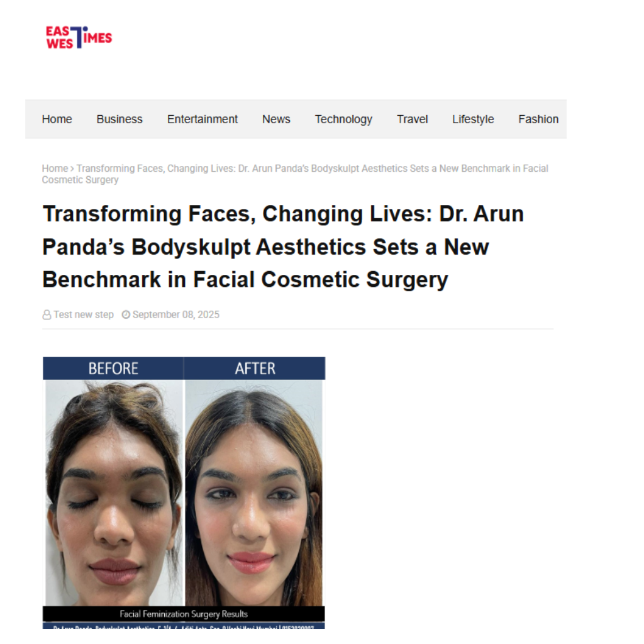Click the Facial Feminization Surgery Results caption

(x=184, y=614)
